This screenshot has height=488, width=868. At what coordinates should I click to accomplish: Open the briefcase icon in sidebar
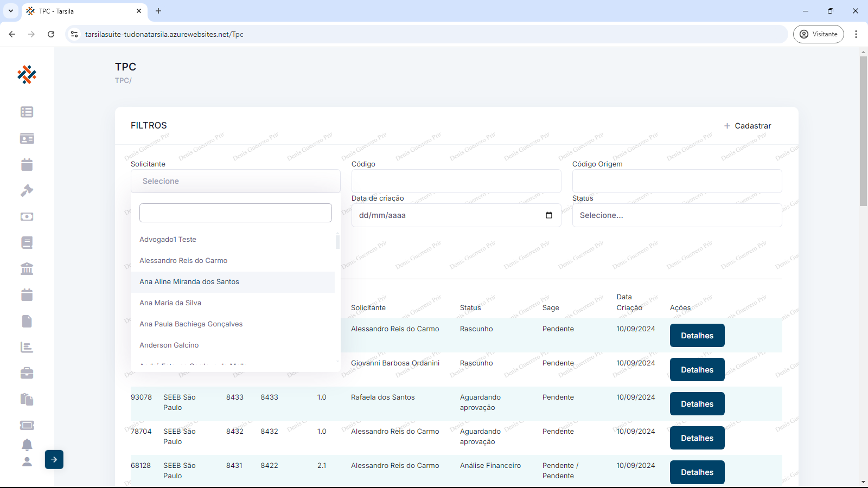tap(27, 373)
